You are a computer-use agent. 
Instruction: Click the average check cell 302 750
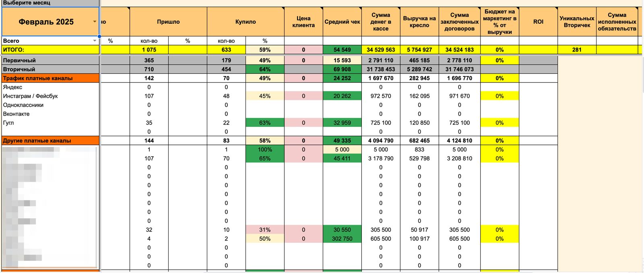tap(342, 239)
